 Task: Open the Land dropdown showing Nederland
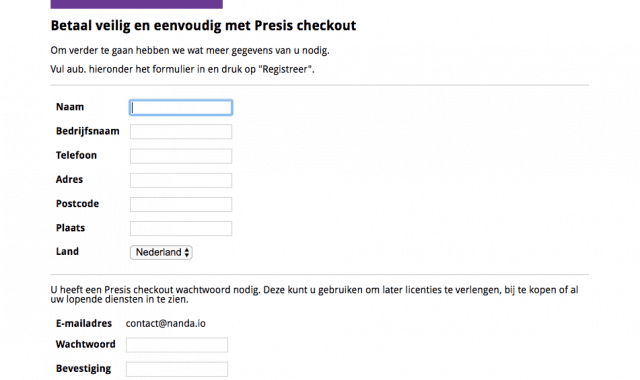click(x=161, y=252)
